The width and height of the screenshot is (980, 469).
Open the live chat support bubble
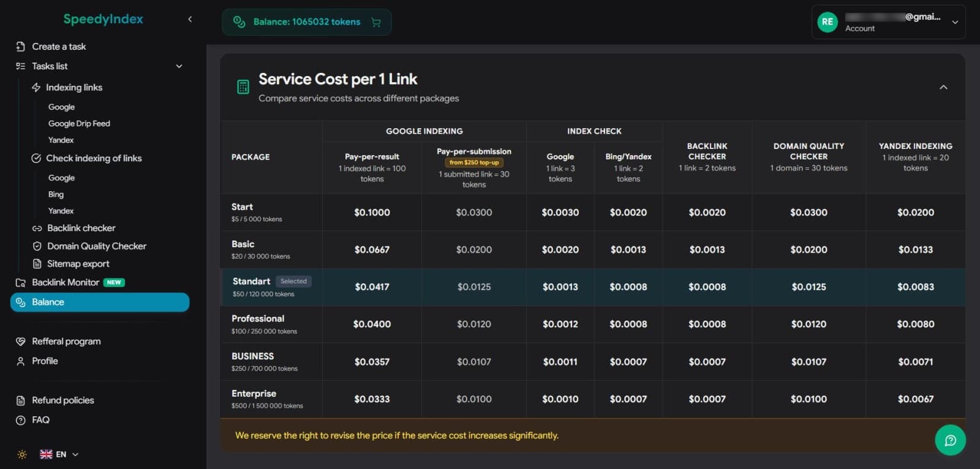tap(950, 440)
